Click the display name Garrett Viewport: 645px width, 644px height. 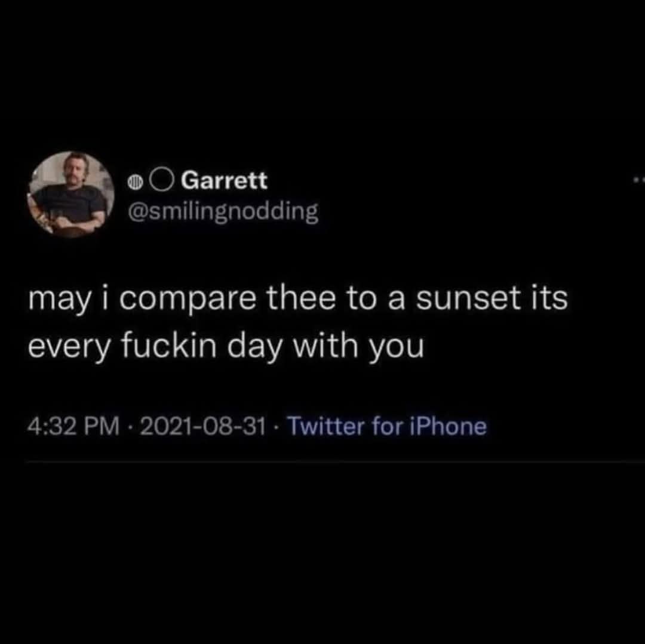pos(224,180)
